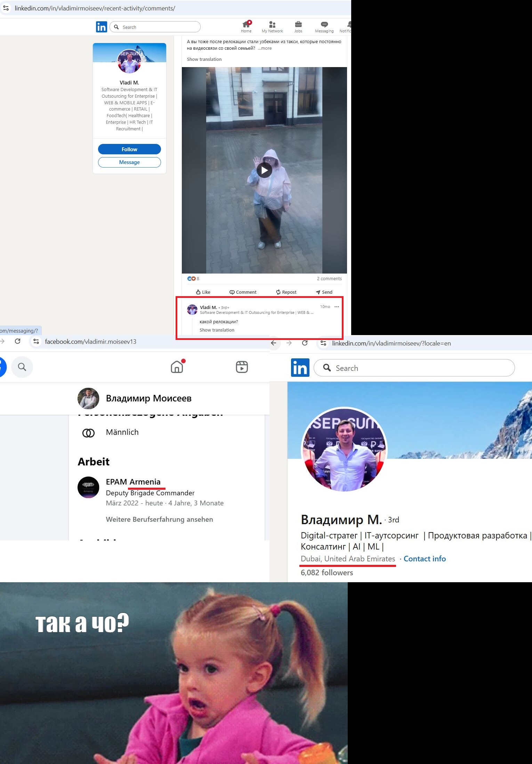Open the EPAM Armenia workplace link

[x=133, y=482]
